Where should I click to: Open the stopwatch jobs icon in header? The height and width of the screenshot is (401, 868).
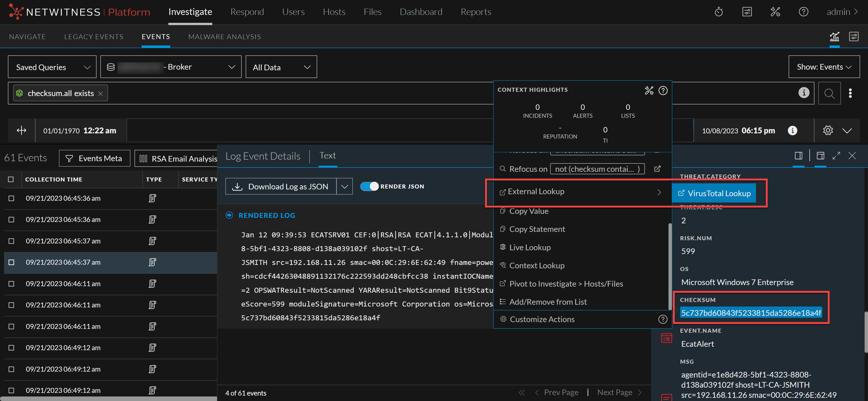click(718, 12)
